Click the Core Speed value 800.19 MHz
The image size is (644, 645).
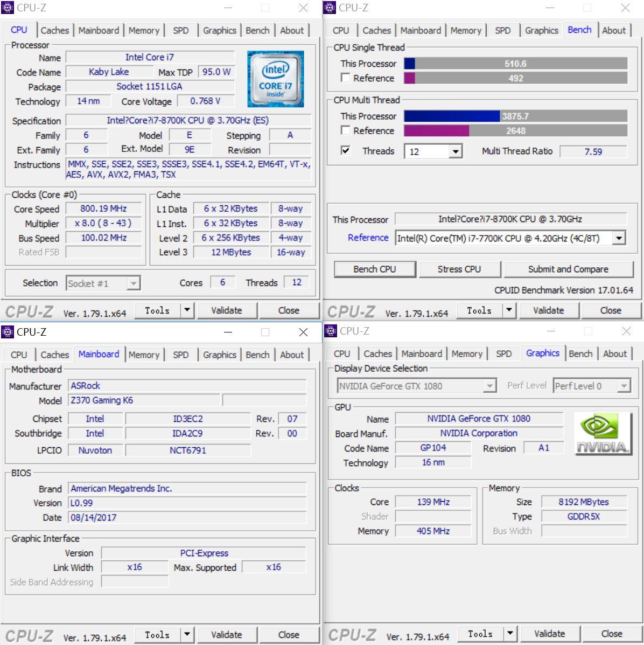tap(103, 209)
